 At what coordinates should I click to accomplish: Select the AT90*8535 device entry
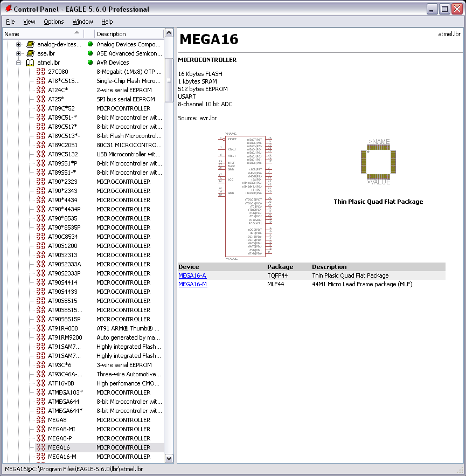tap(62, 218)
